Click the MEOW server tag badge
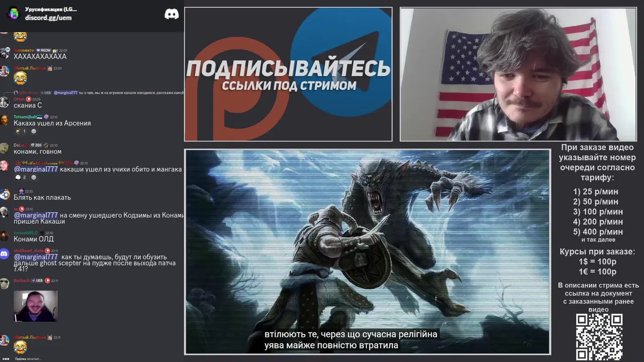 [44, 51]
